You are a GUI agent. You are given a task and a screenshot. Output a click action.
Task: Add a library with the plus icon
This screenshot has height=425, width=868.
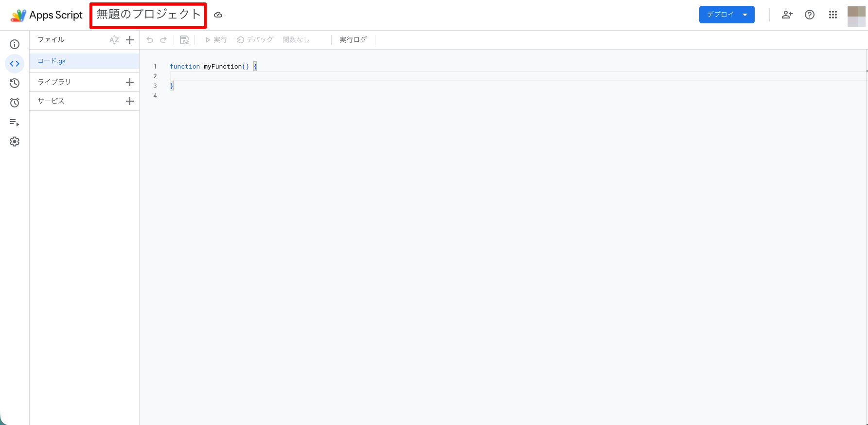click(130, 82)
